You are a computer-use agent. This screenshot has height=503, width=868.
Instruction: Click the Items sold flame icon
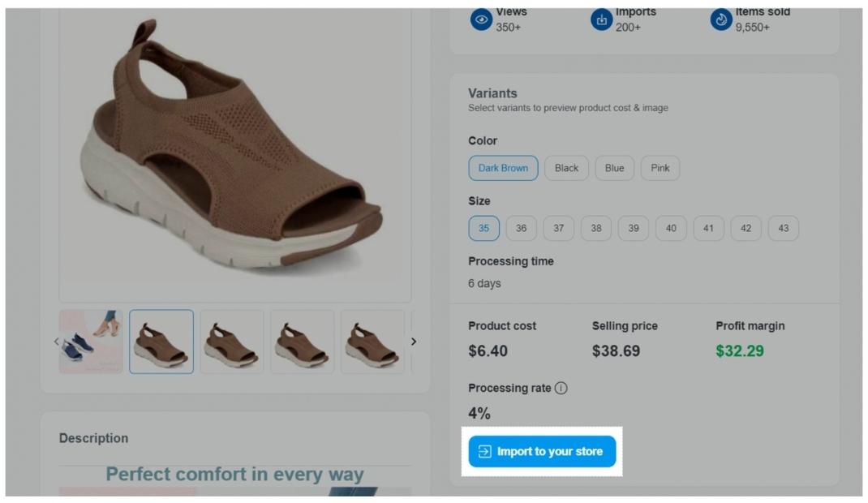(x=721, y=20)
